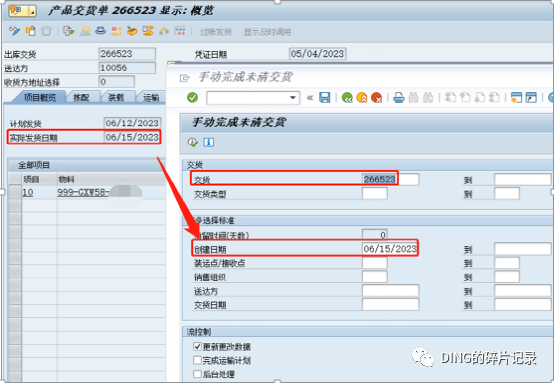Click the orange Exit icon
This screenshot has height=383, width=554.
(x=362, y=98)
